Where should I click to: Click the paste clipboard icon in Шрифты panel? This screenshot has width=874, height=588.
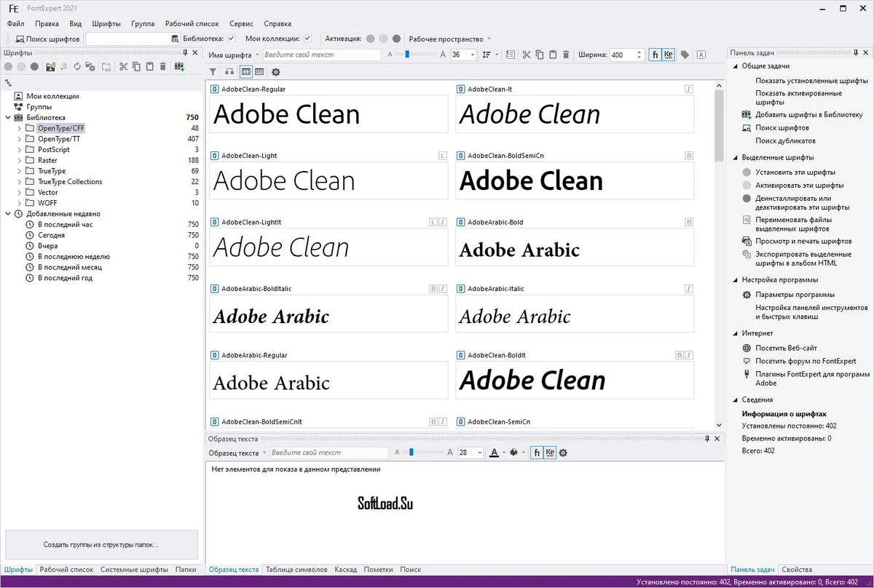click(149, 66)
